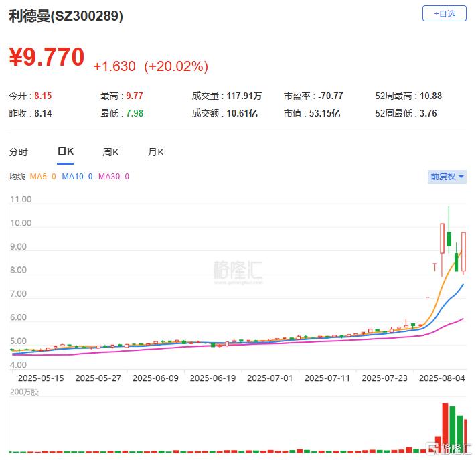The image size is (476, 460).
Task: Click the 6.00 price axis label
Action: [19, 317]
